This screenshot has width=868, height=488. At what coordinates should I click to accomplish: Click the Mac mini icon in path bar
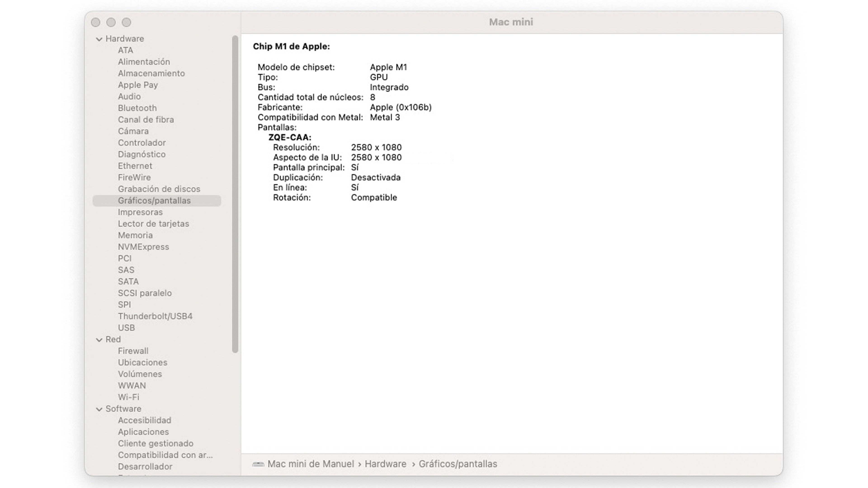pyautogui.click(x=258, y=464)
